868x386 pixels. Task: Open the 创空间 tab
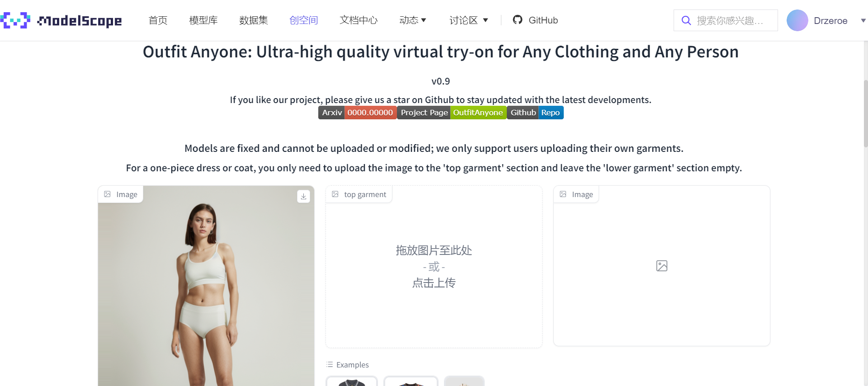tap(304, 20)
